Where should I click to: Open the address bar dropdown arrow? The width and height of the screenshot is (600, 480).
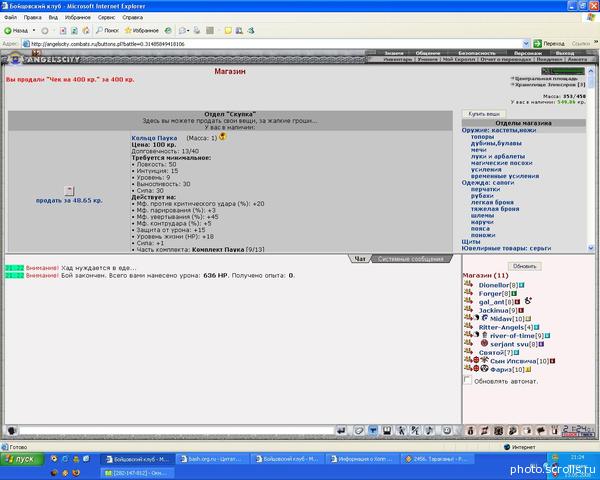[x=526, y=44]
